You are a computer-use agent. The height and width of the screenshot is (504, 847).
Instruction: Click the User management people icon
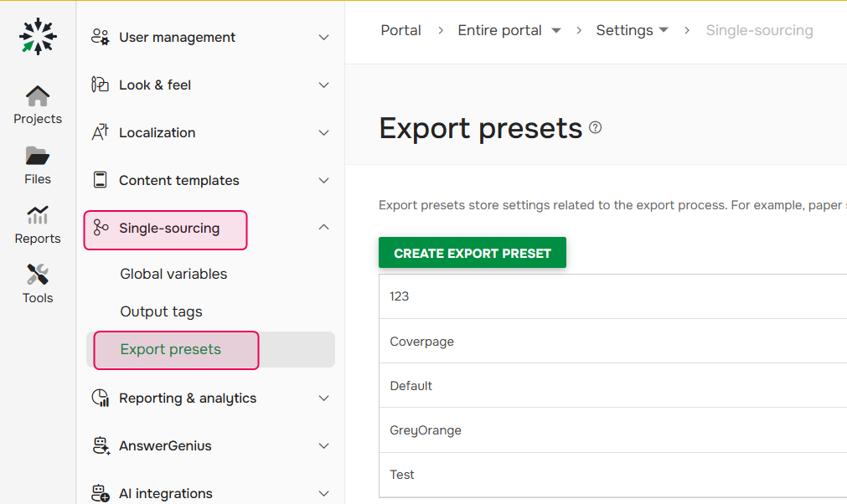pyautogui.click(x=100, y=37)
